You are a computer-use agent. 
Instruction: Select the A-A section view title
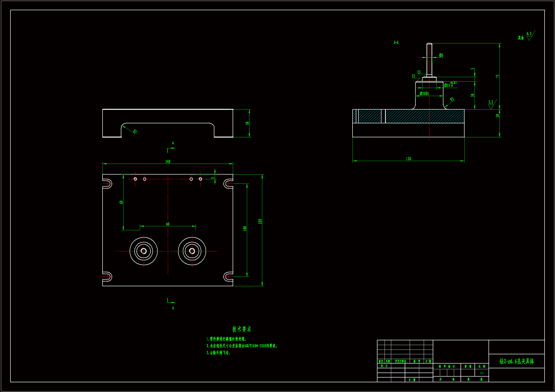396,42
